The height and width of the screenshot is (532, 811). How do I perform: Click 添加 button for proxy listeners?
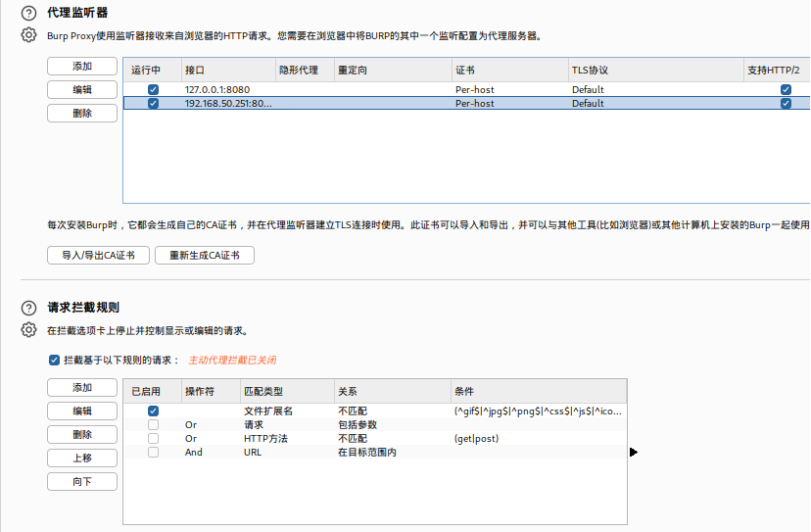(82, 67)
